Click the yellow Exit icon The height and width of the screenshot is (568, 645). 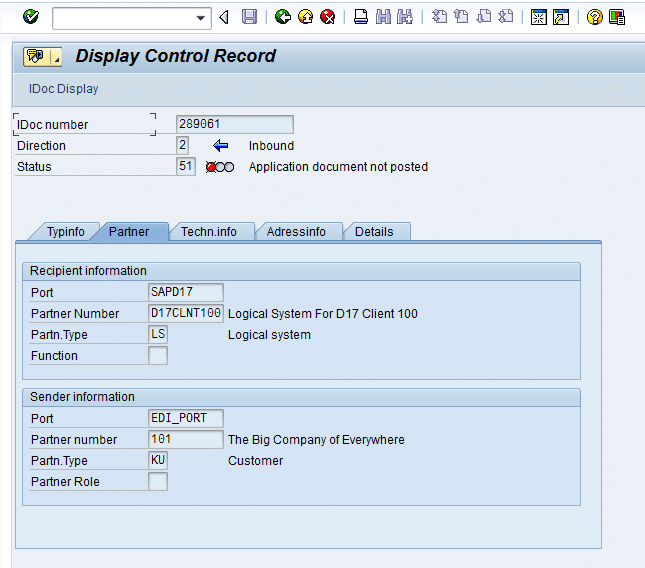pyautogui.click(x=305, y=17)
